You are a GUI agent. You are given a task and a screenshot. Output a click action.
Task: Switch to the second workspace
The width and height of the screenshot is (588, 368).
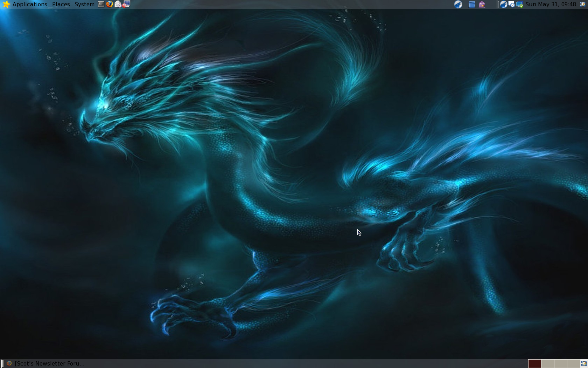pos(547,363)
